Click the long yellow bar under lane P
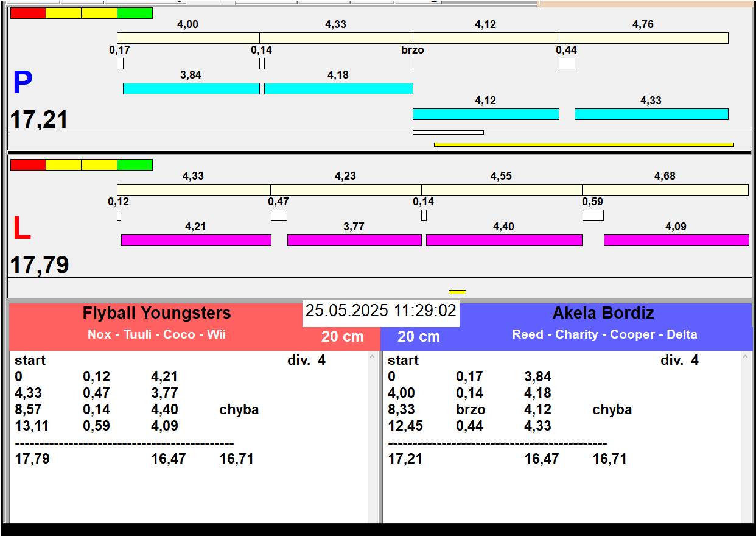 pos(583,144)
